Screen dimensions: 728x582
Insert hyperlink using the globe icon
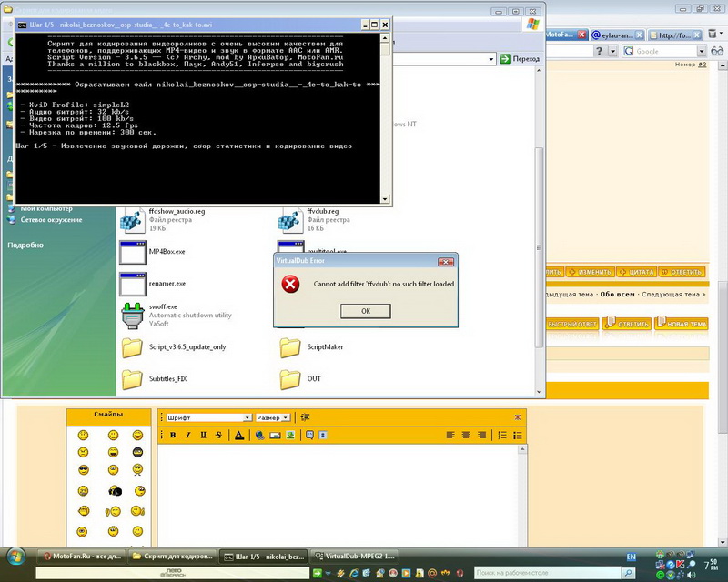coord(260,435)
